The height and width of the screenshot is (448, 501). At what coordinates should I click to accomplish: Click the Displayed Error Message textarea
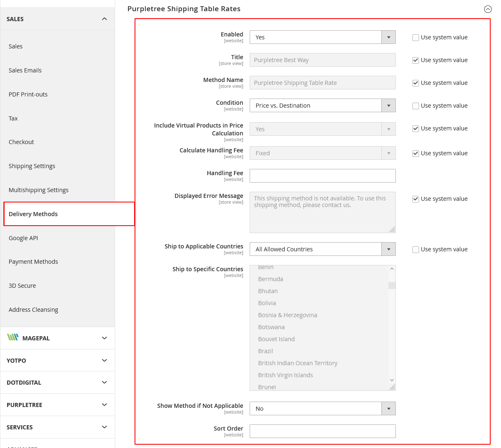(x=323, y=212)
